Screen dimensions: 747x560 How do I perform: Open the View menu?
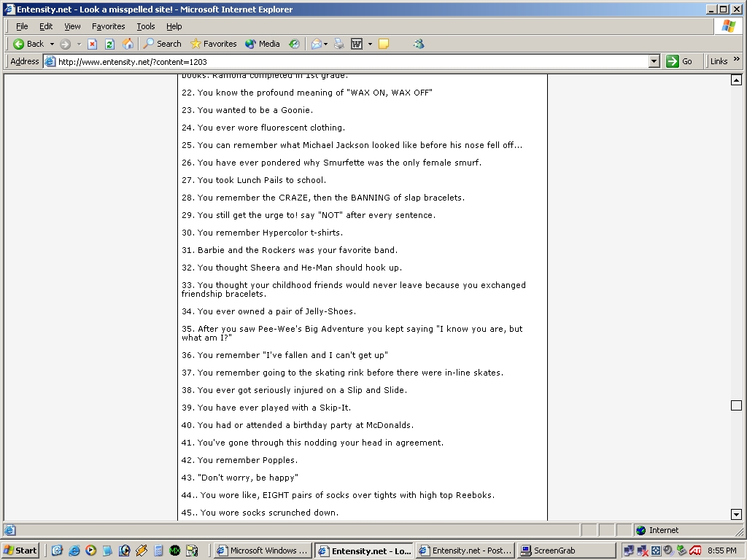click(x=72, y=26)
